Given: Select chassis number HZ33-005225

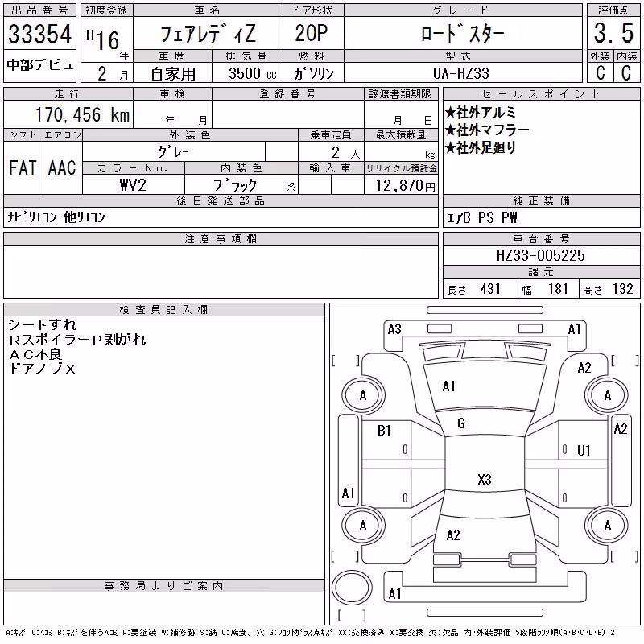Looking at the screenshot, I should click(x=540, y=255).
